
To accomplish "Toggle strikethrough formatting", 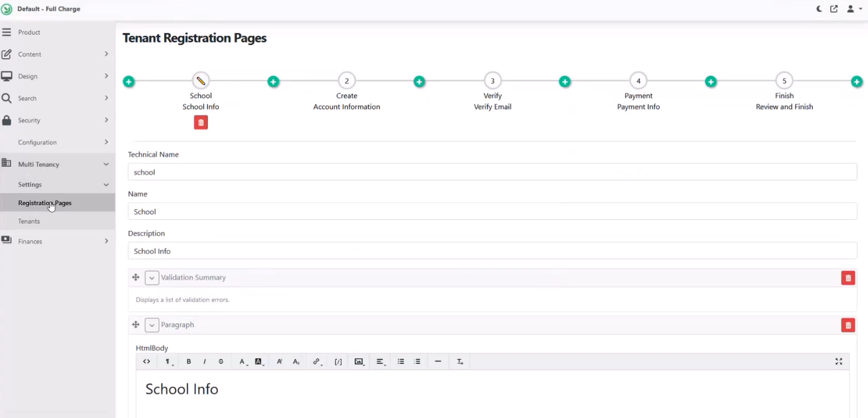I will coord(221,362).
